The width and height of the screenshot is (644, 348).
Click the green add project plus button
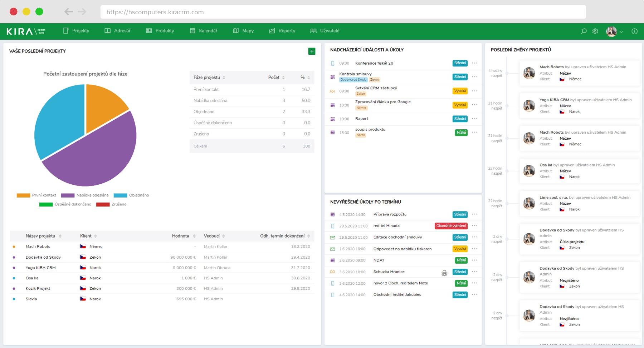point(312,51)
